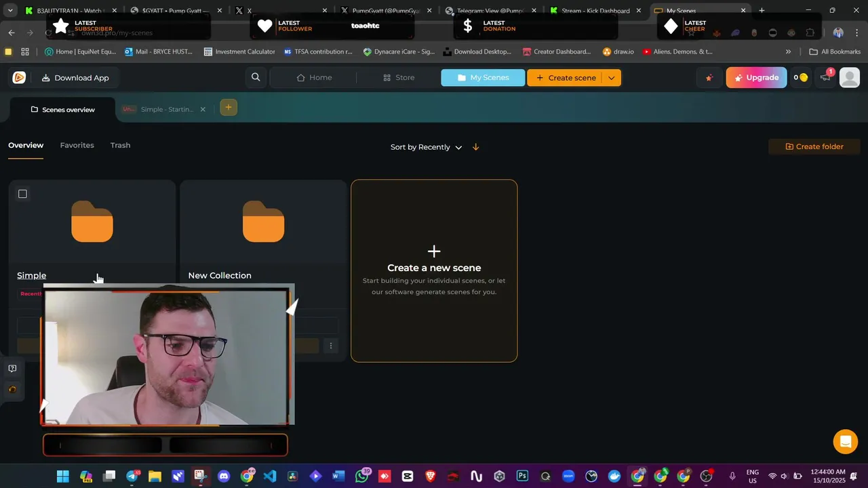The height and width of the screenshot is (488, 868).
Task: Open File Explorer from the taskbar
Action: pyautogui.click(x=155, y=476)
